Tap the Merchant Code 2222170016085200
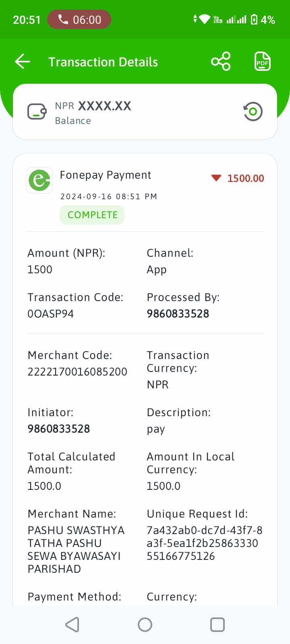The height and width of the screenshot is (644, 290). click(x=77, y=372)
